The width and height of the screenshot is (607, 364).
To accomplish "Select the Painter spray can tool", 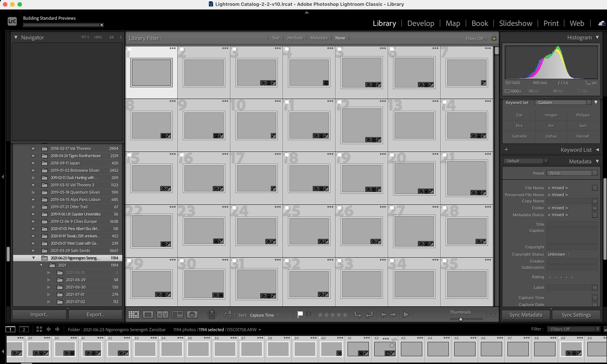I will click(212, 315).
